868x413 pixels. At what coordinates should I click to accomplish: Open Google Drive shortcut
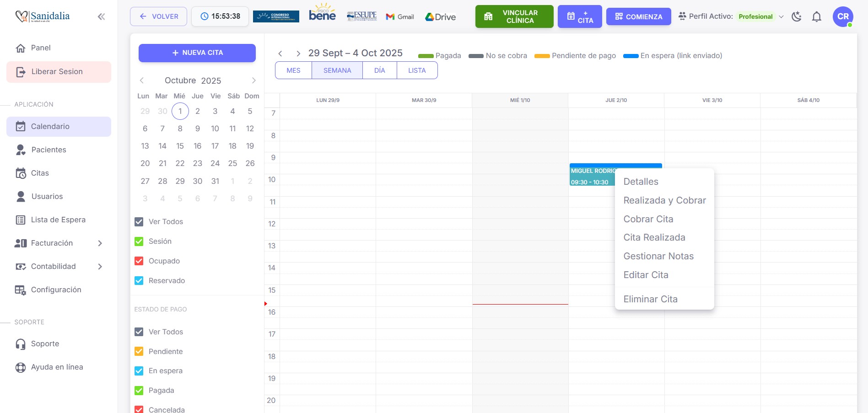tap(440, 17)
